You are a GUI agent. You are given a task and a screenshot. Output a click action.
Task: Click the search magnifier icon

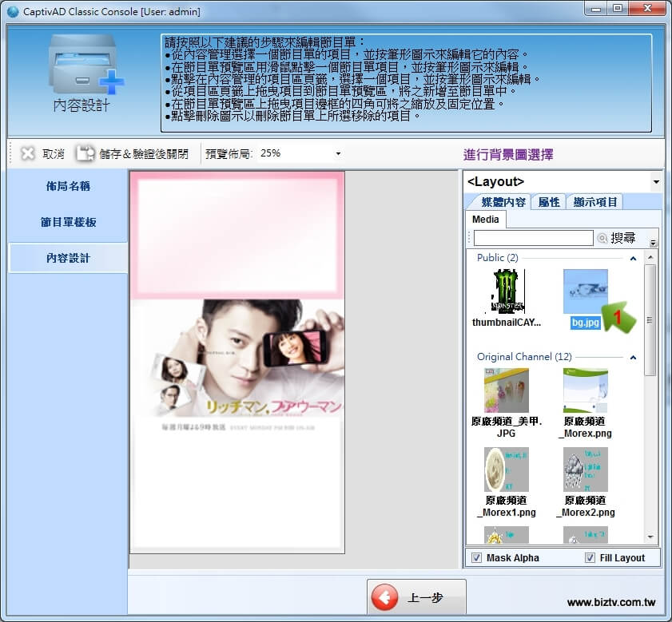[602, 238]
